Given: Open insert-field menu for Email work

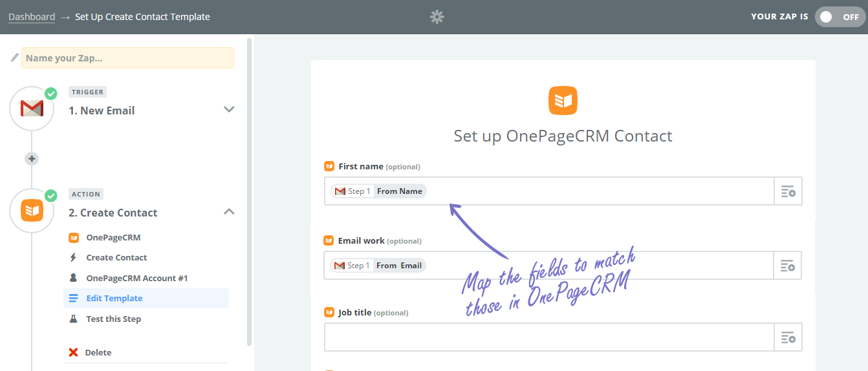Looking at the screenshot, I should (x=788, y=266).
